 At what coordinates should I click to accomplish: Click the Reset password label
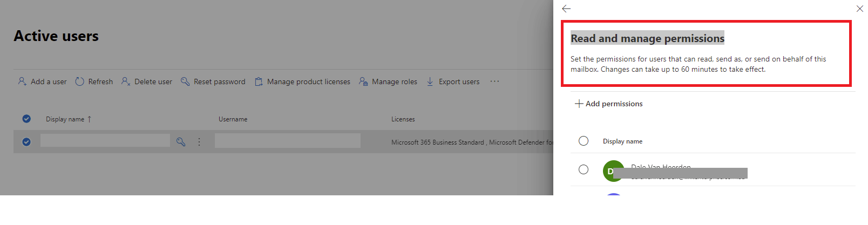tap(219, 82)
